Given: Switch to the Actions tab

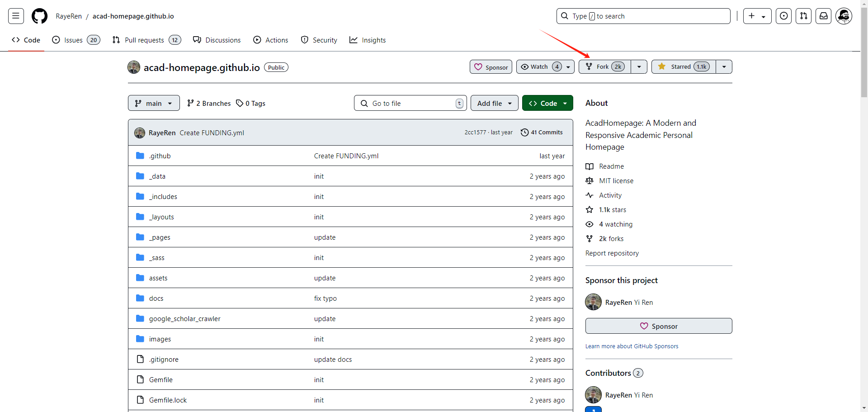Looking at the screenshot, I should [x=271, y=40].
